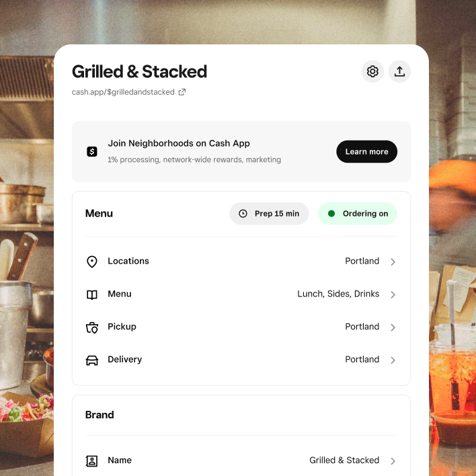Screen dimensions: 476x476
Task: Click the Pickup bag icon
Action: pyautogui.click(x=92, y=327)
